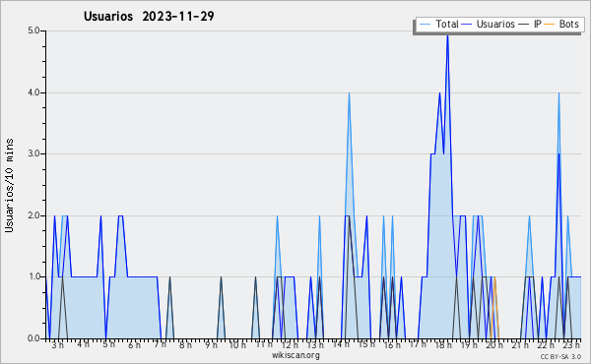Screen dimensions: 591x364
Task: Click the '16 h' x-axis label
Action: 392,344
